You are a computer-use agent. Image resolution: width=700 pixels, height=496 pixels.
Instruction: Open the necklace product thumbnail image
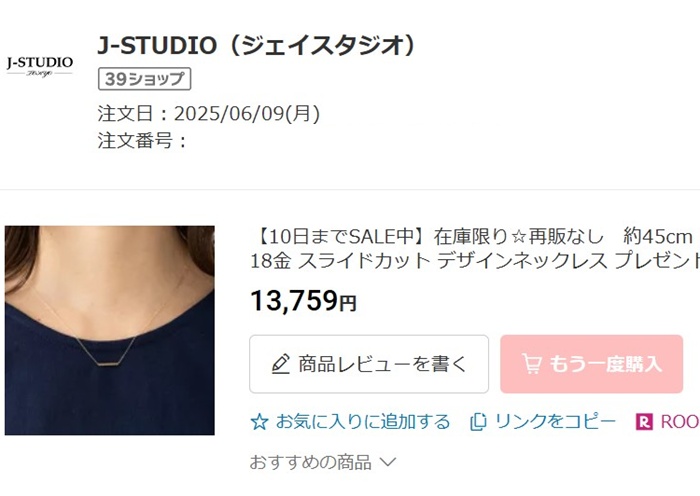[110, 330]
